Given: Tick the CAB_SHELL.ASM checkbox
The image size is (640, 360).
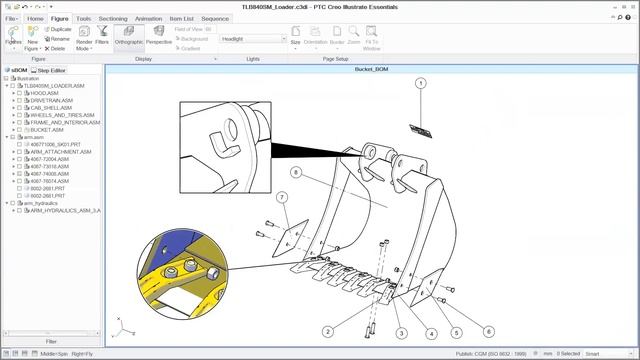Looking at the screenshot, I should click(19, 108).
